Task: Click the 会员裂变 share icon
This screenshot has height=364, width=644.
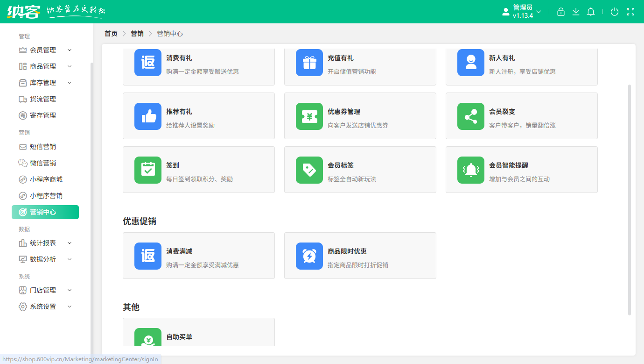Action: tap(471, 116)
